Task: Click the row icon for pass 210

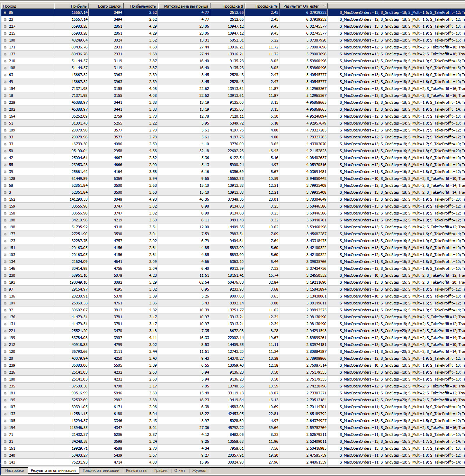Action: pos(5,61)
